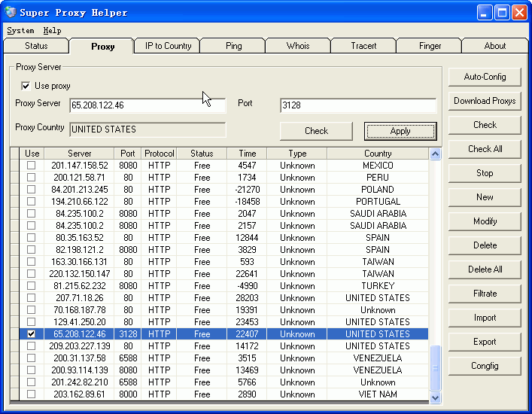Click the Check All button
The height and width of the screenshot is (414, 532).
pos(485,149)
